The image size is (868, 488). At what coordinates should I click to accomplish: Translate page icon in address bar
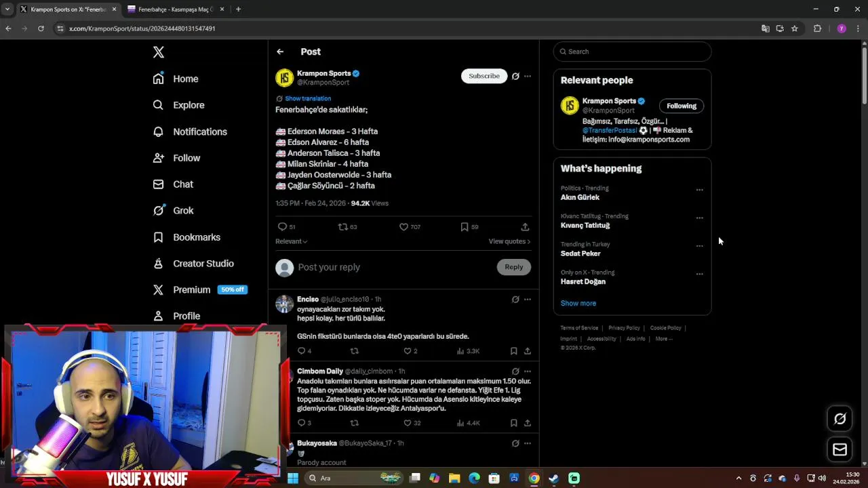click(765, 28)
